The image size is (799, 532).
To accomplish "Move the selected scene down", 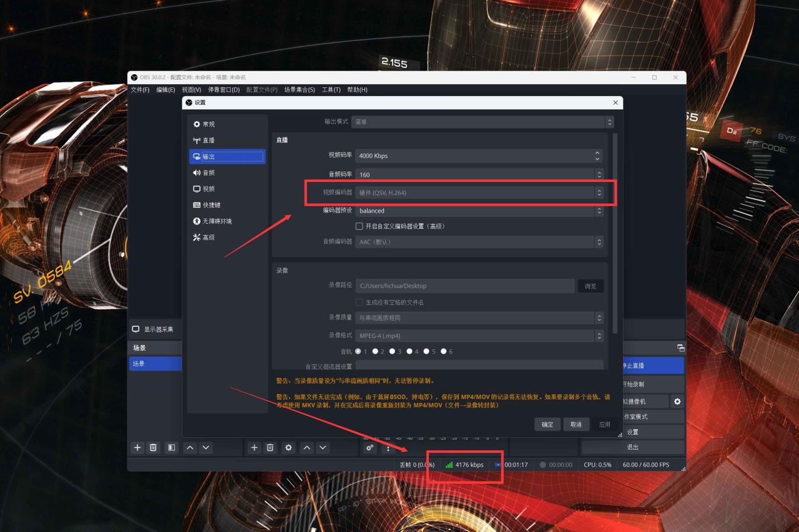I will (206, 448).
